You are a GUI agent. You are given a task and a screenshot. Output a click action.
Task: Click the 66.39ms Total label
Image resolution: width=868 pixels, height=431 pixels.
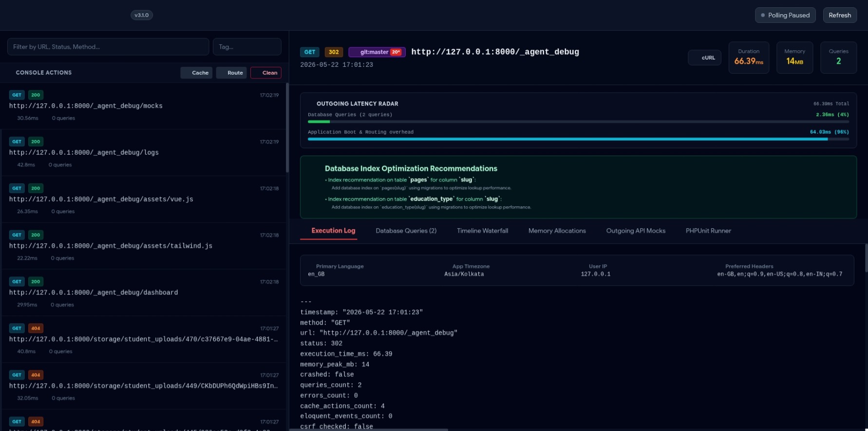pos(831,104)
